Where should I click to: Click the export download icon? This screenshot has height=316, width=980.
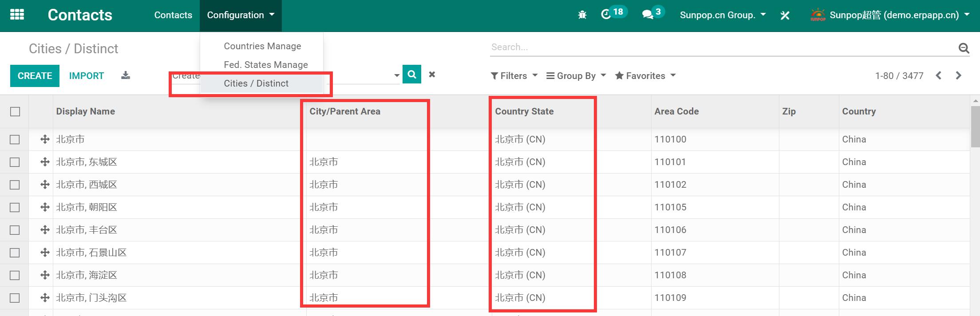click(x=126, y=75)
